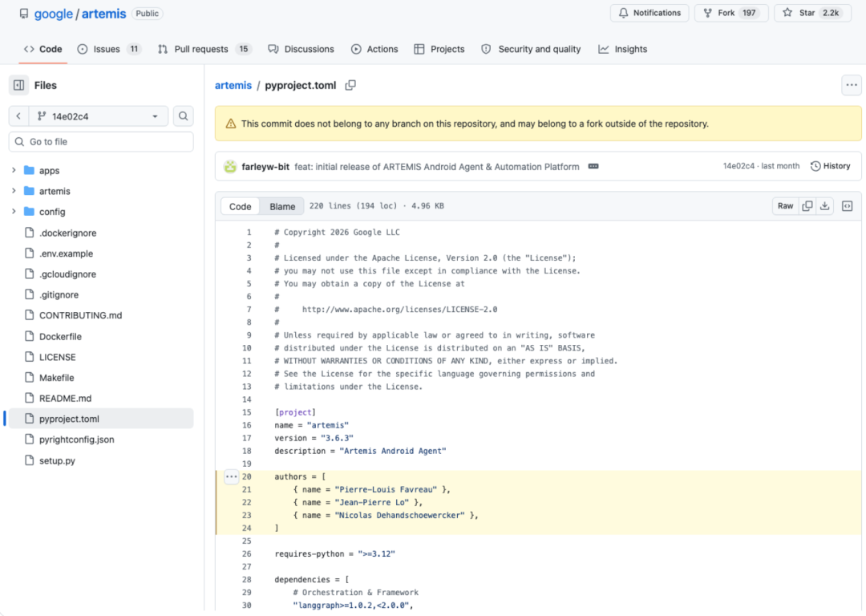Collapse the file tree side panel icon
This screenshot has height=616, width=866.
click(18, 85)
